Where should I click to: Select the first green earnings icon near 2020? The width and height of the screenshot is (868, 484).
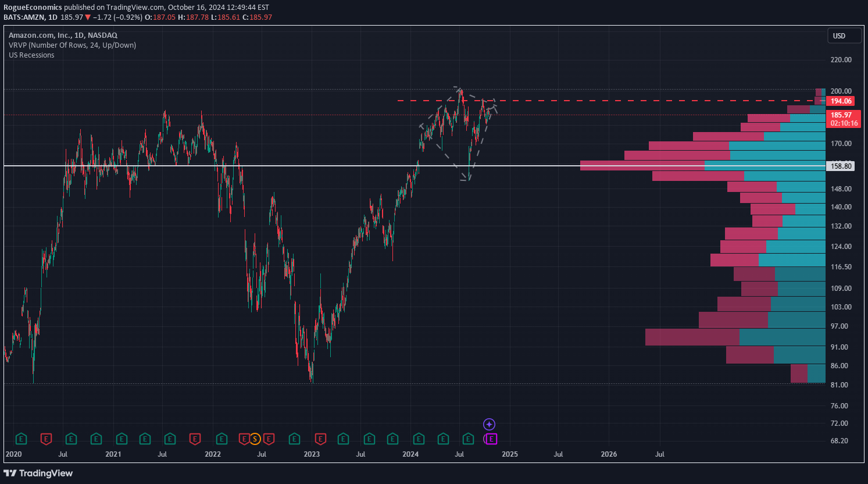tap(21, 439)
